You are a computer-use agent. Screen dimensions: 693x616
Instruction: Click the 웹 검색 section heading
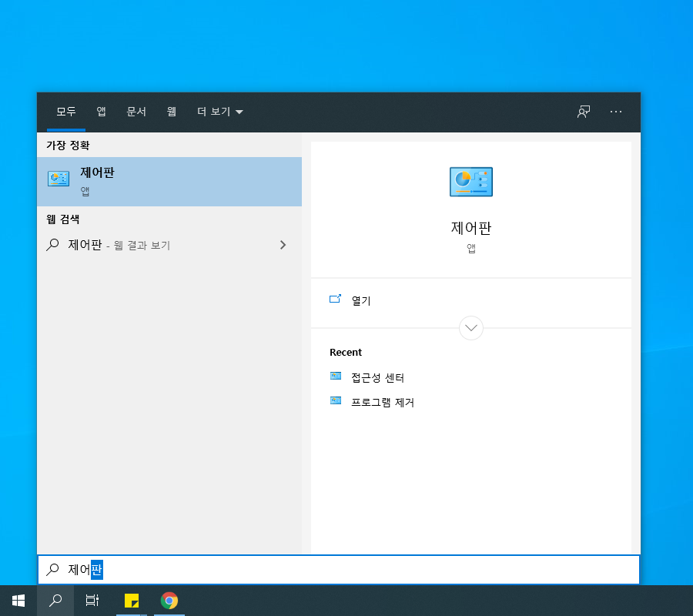(x=63, y=219)
